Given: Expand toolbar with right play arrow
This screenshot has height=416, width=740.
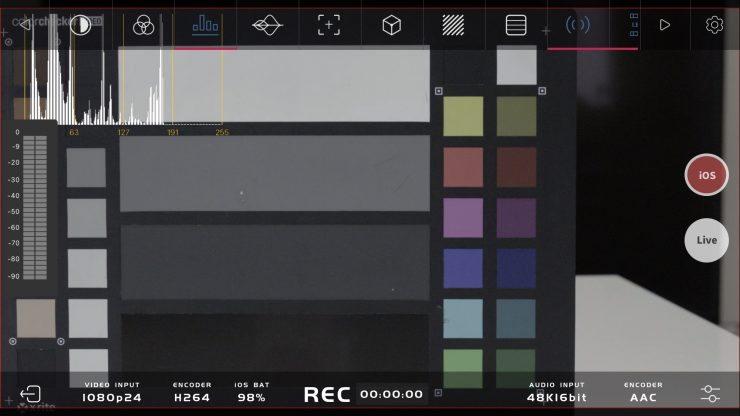Looking at the screenshot, I should (x=665, y=25).
